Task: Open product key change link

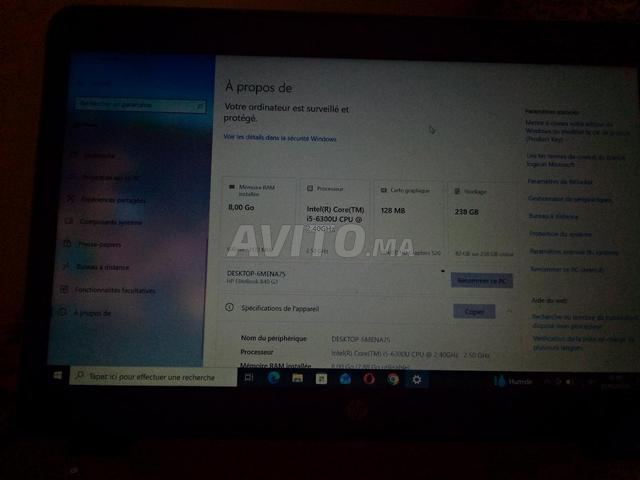Action: coord(577,131)
